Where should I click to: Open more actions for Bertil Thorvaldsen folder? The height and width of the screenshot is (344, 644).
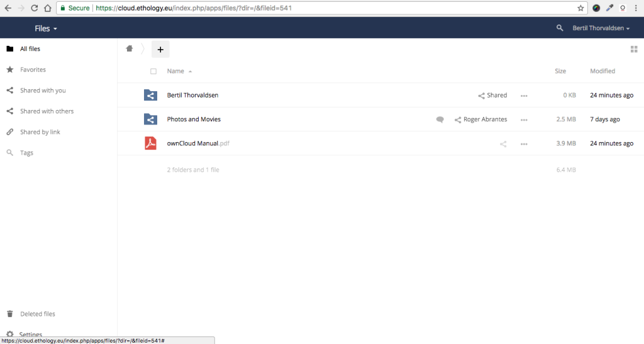pyautogui.click(x=524, y=96)
